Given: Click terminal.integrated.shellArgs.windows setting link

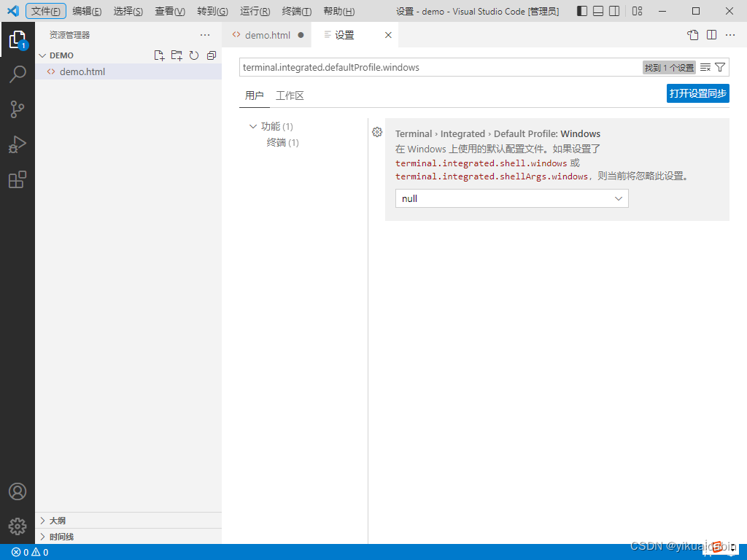Looking at the screenshot, I should click(x=492, y=176).
